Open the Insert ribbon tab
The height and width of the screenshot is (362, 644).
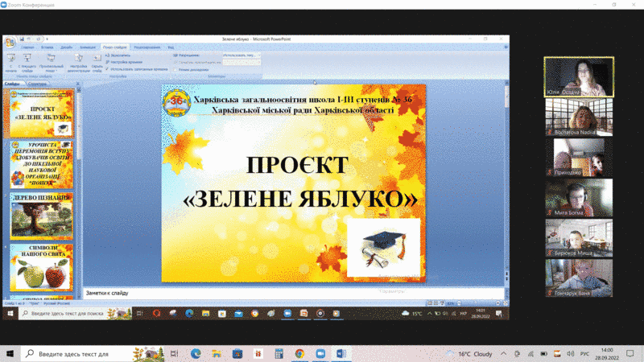coord(49,47)
